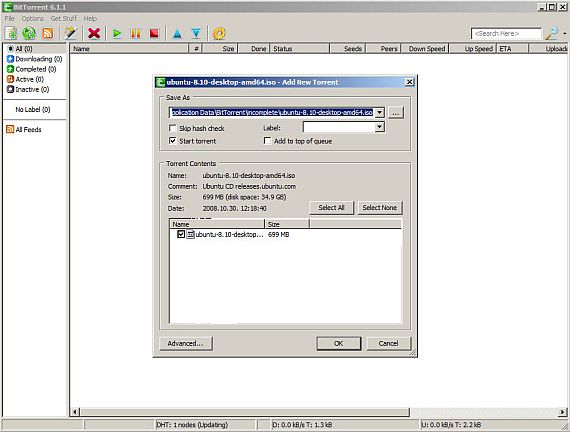Click the Select All button
Viewport: 570px width, 432px height.
331,208
